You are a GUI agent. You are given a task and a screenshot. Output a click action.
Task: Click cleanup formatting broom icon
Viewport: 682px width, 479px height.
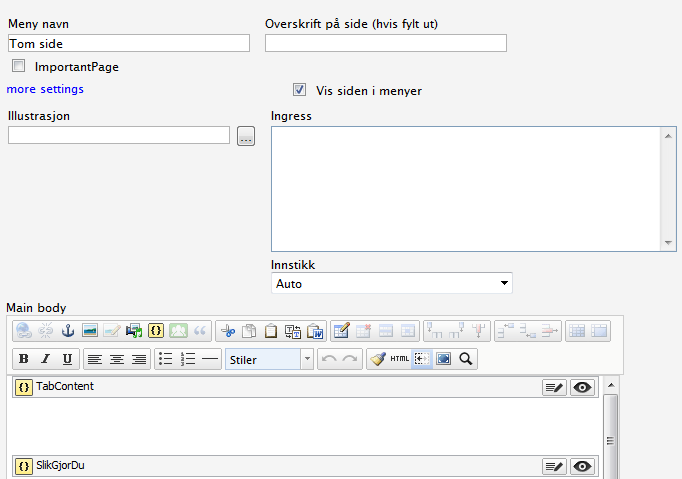click(x=377, y=359)
